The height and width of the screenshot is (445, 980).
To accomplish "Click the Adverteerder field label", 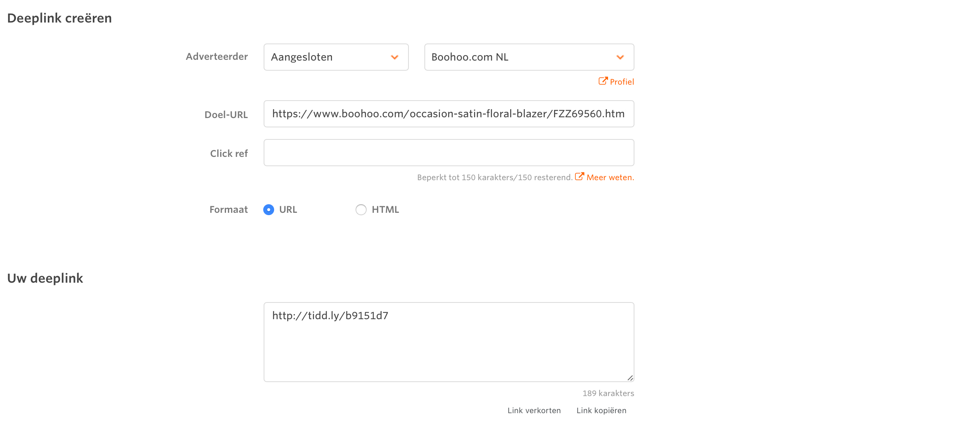I will 217,57.
